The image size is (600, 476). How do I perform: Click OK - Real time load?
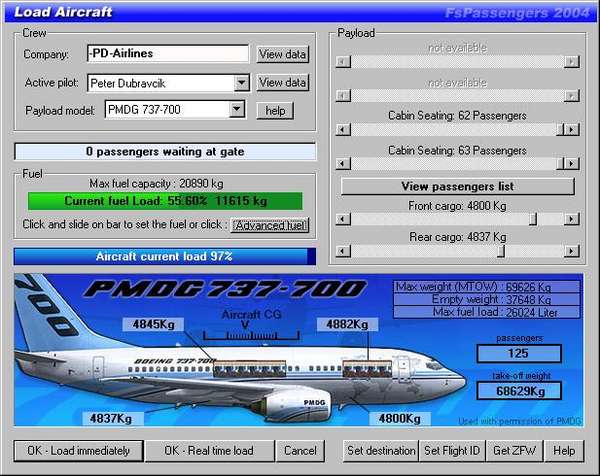(x=209, y=451)
